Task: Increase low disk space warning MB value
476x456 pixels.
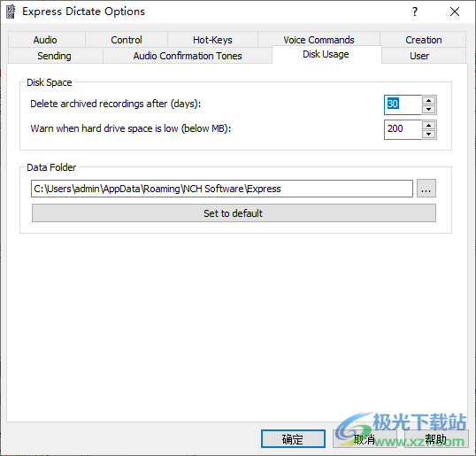Action: (428, 125)
